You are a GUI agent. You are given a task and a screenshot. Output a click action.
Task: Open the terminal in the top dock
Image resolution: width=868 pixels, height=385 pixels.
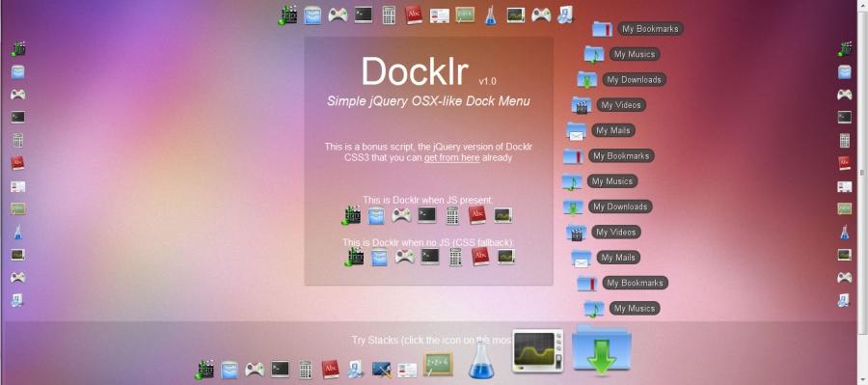point(364,14)
